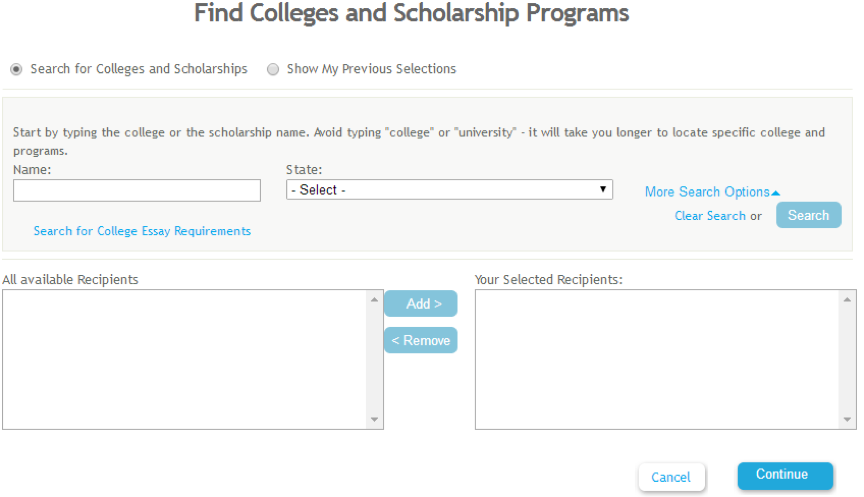Click the < Remove button
The width and height of the screenshot is (864, 497).
tap(420, 340)
